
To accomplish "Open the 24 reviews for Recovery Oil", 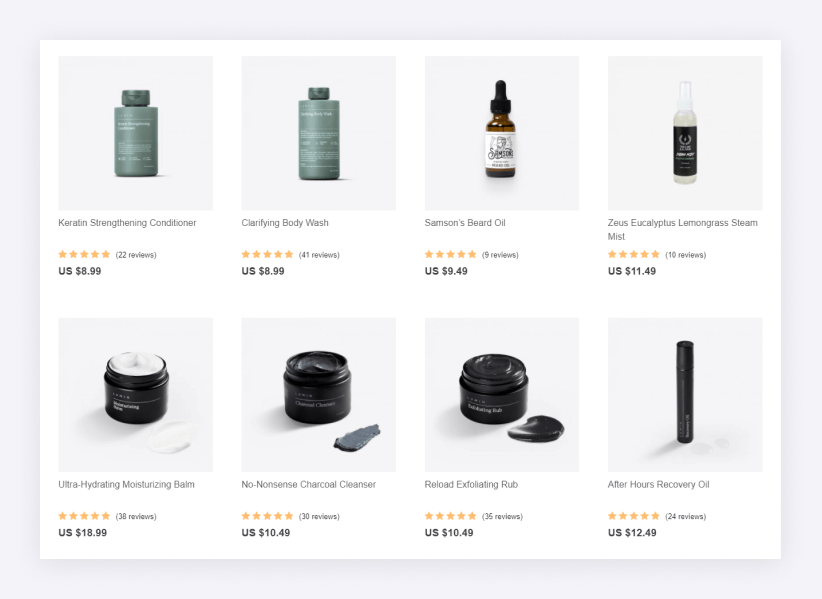I will tap(686, 516).
